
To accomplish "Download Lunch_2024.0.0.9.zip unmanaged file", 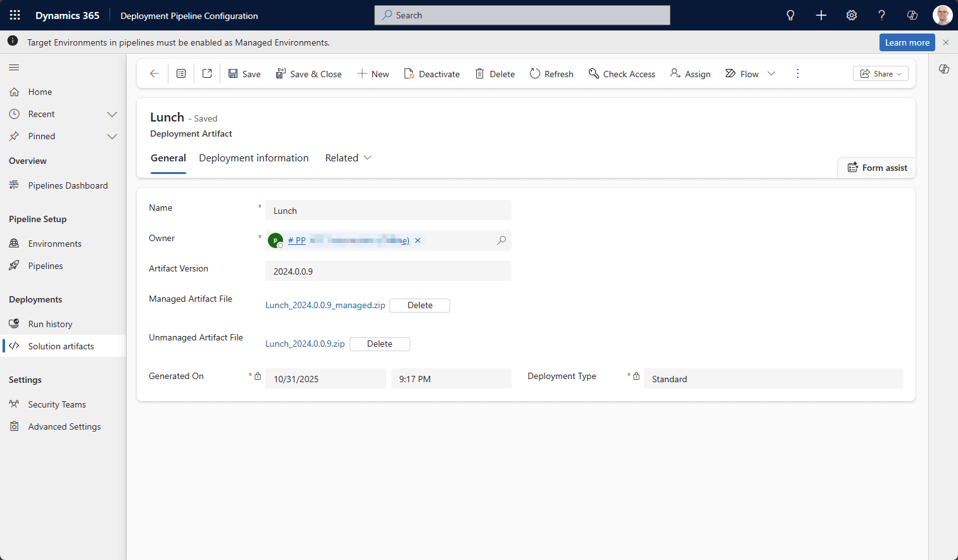I will 305,344.
